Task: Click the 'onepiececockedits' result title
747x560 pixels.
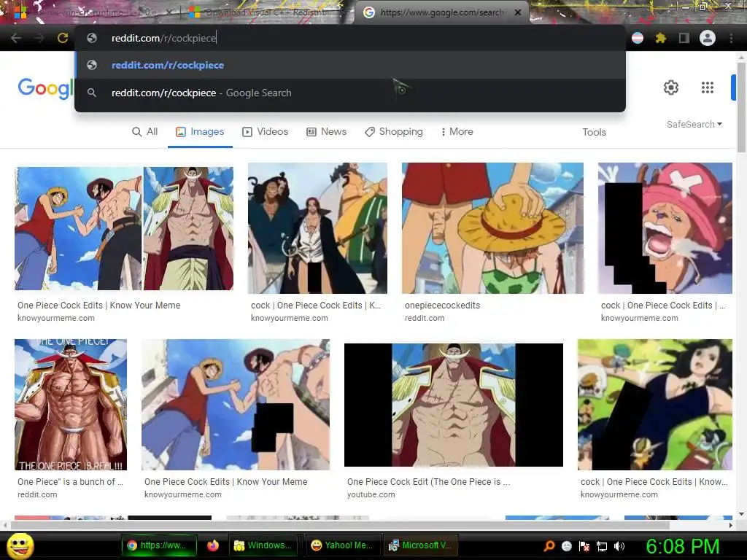Action: 443,306
